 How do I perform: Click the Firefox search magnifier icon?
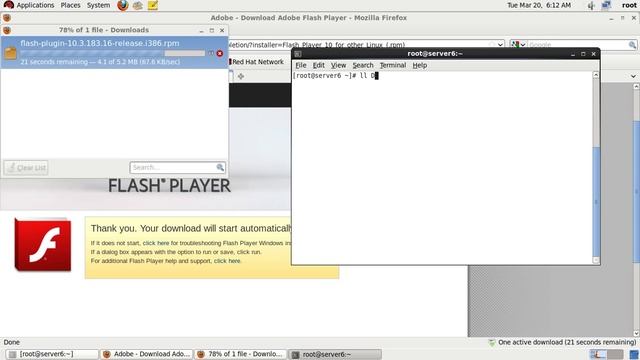(x=632, y=44)
